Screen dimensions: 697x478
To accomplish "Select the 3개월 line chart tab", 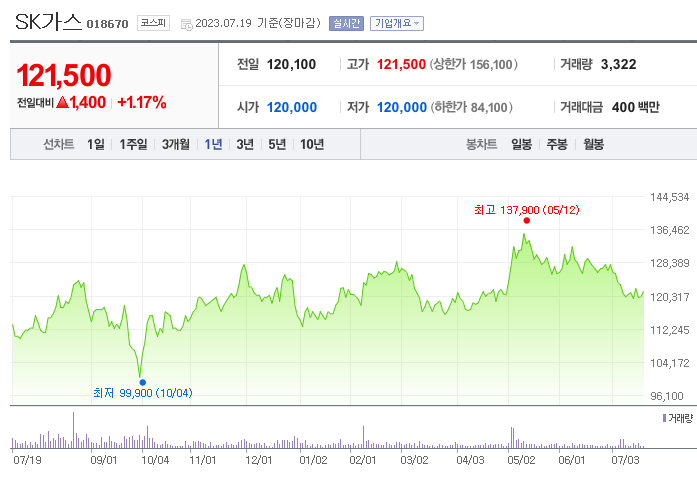I will (x=176, y=144).
